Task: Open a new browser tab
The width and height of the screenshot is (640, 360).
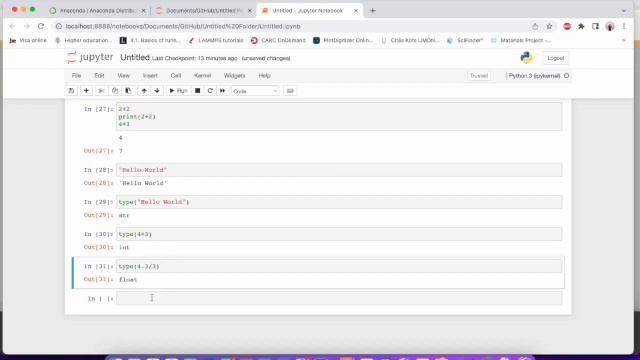Action: click(373, 11)
